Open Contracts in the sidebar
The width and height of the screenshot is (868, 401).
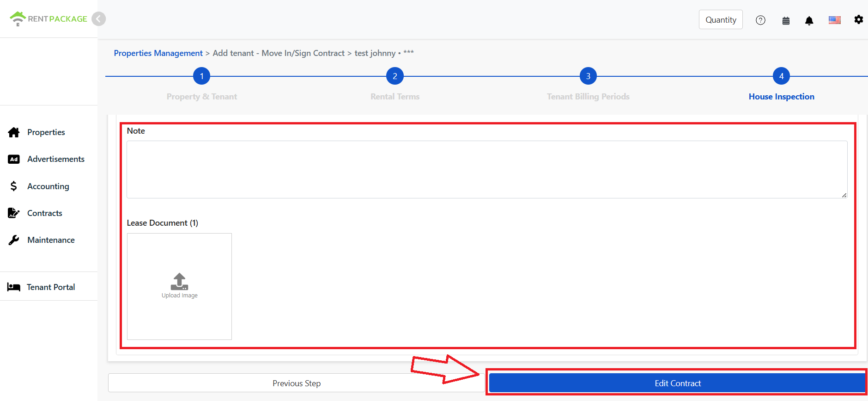(44, 213)
